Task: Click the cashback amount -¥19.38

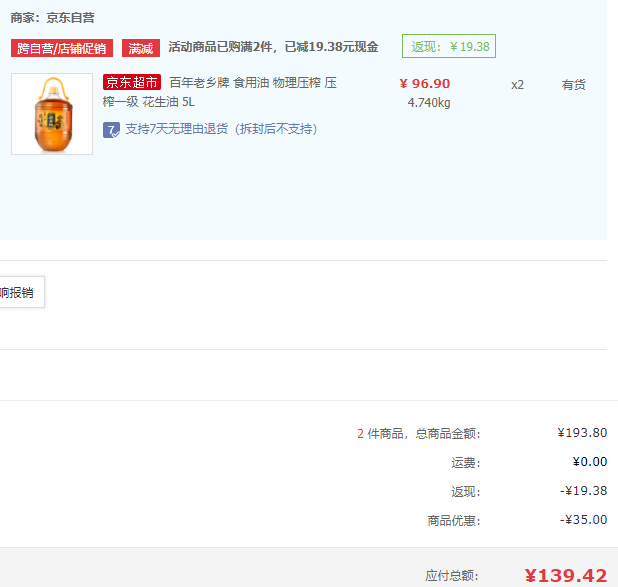Action: (583, 491)
